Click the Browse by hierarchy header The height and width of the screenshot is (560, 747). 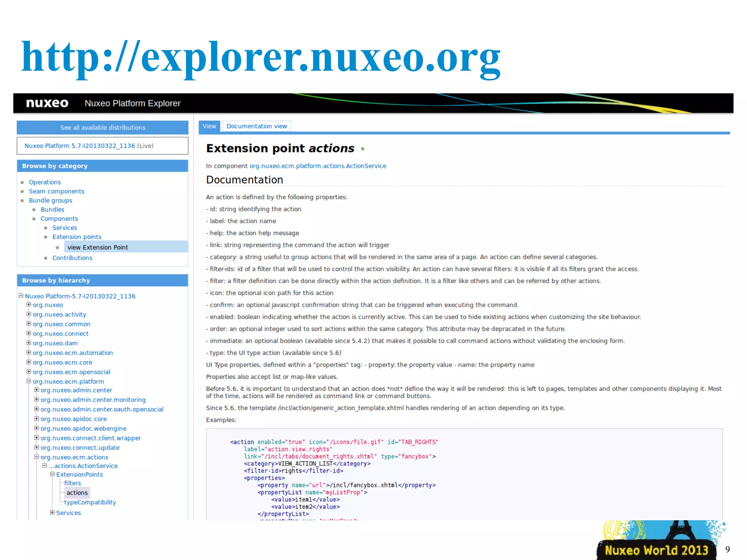(x=102, y=281)
